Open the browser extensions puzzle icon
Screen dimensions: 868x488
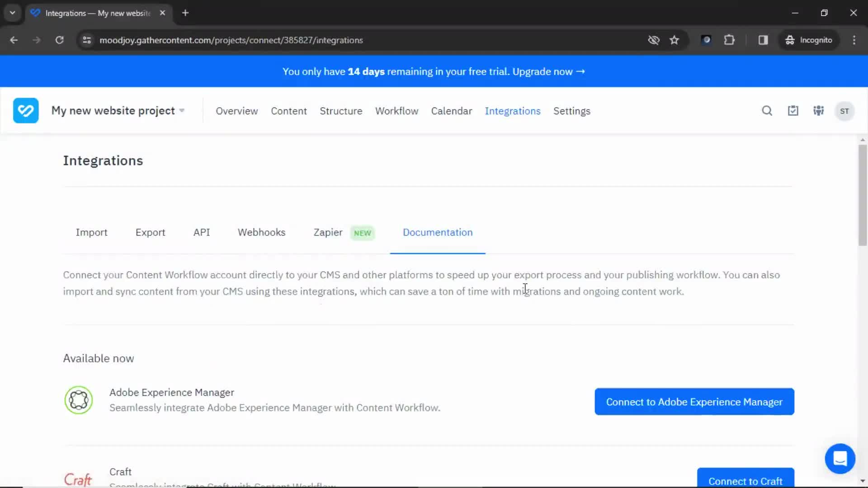(729, 40)
